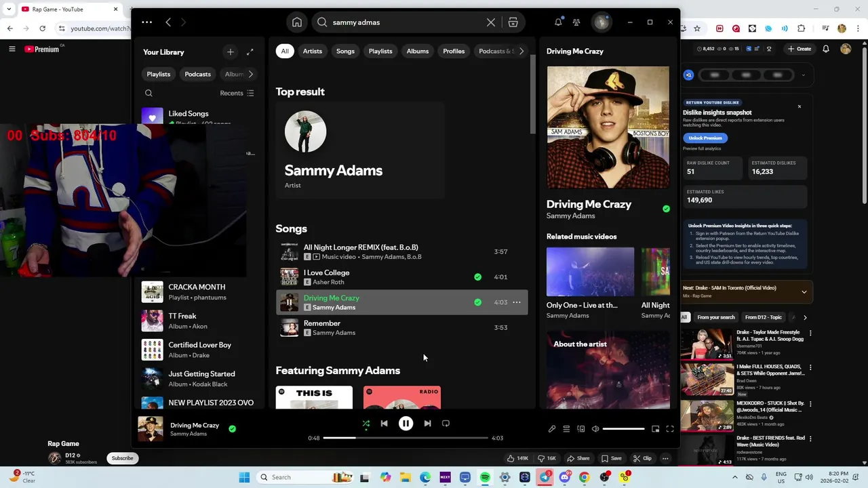Image resolution: width=868 pixels, height=488 pixels.
Task: Skip to the next track
Action: tap(427, 424)
